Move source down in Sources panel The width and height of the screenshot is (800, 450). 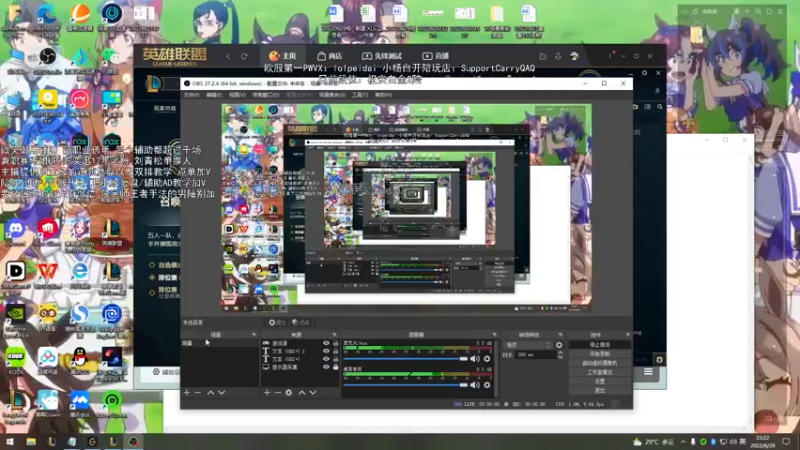point(313,392)
